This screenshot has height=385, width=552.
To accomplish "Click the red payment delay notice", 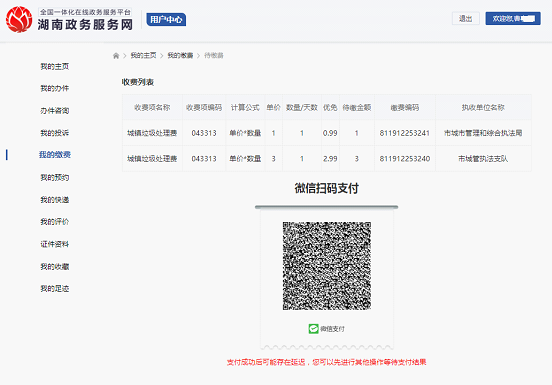I will click(326, 362).
